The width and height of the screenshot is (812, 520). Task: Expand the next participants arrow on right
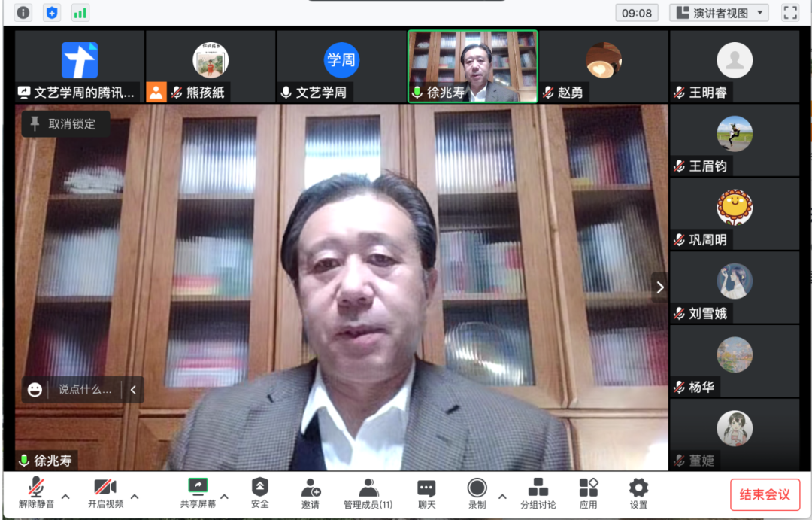click(x=659, y=287)
